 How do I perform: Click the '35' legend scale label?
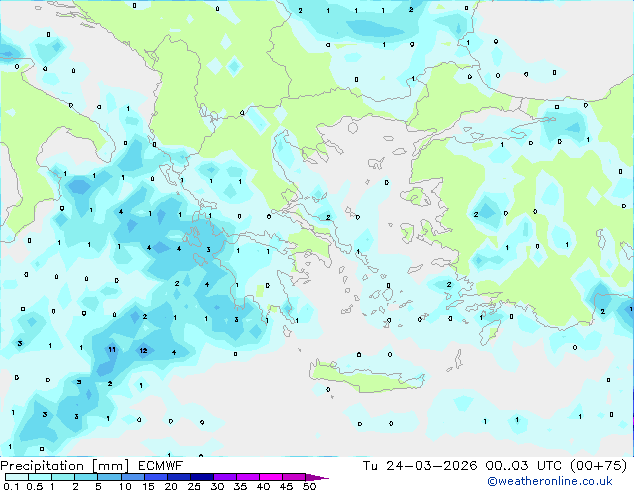tap(240, 486)
